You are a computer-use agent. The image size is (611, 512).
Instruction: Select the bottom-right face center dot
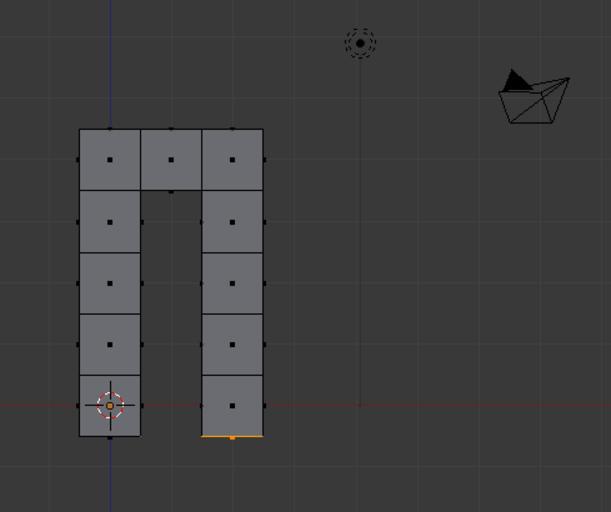(232, 406)
